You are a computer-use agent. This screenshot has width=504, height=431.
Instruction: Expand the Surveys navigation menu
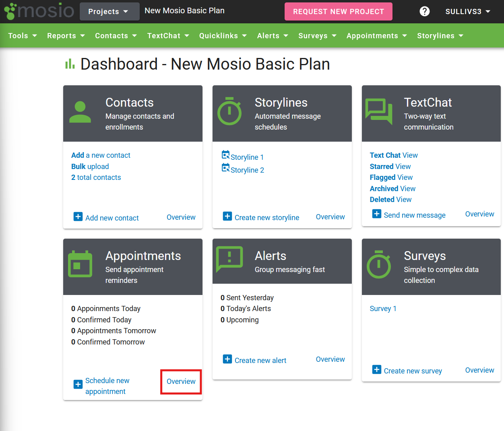click(317, 36)
